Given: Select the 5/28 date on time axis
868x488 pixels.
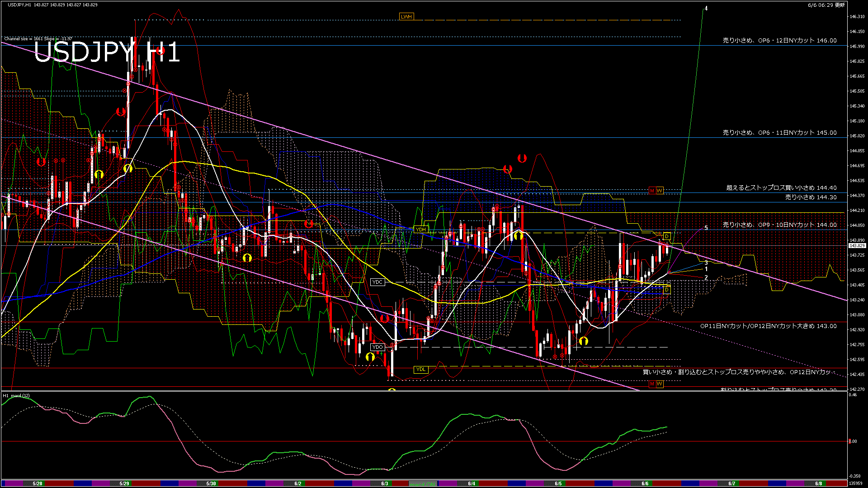Looking at the screenshot, I should (38, 483).
